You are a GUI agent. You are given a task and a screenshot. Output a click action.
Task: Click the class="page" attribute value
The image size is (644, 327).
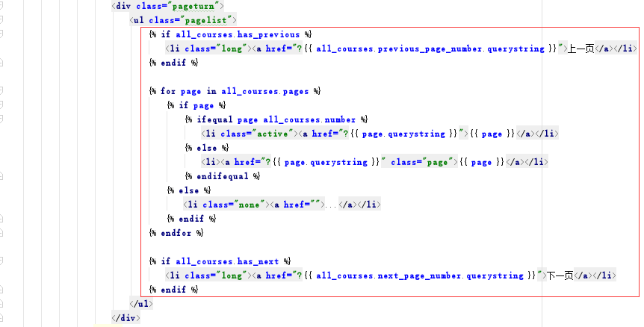click(x=437, y=162)
